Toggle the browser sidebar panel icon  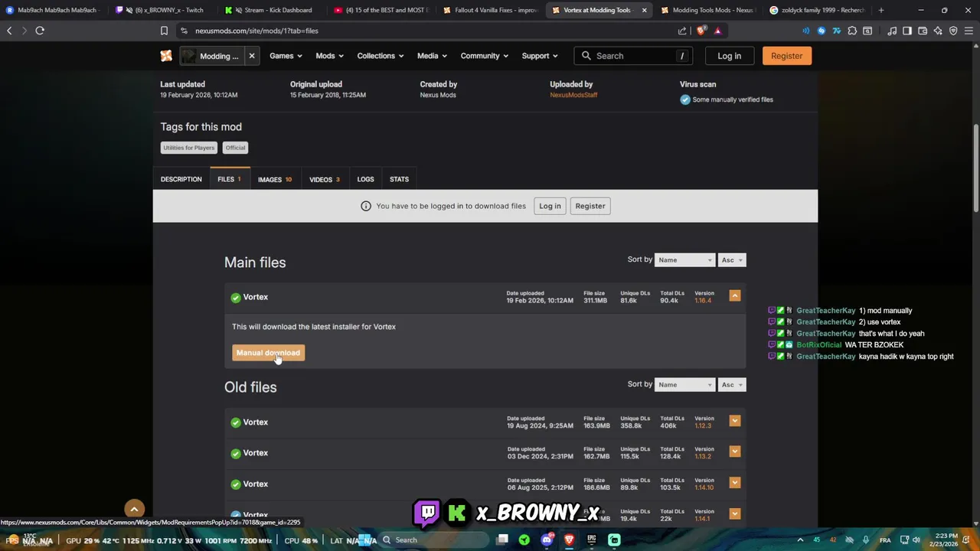pos(907,31)
